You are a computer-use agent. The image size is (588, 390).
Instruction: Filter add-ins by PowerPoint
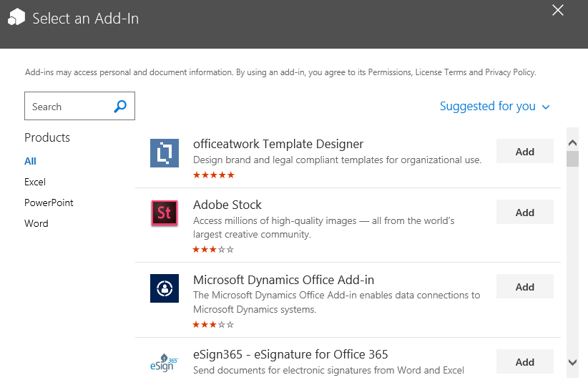coord(49,203)
